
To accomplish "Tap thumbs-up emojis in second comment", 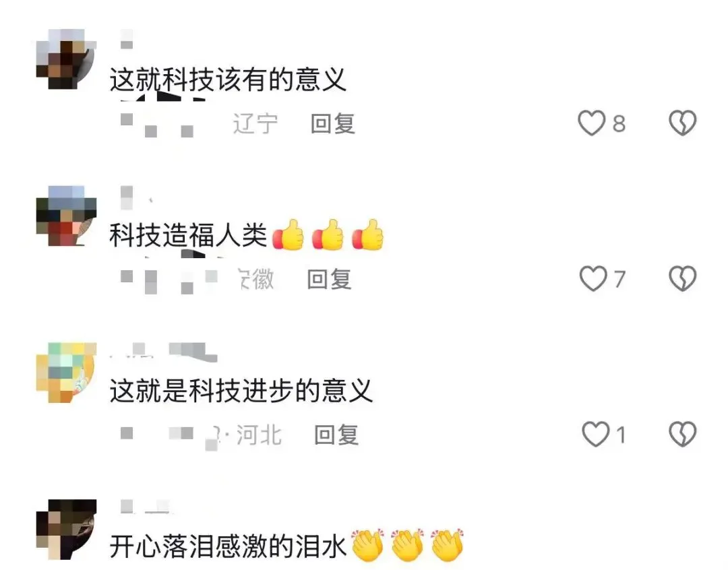I will 328,234.
